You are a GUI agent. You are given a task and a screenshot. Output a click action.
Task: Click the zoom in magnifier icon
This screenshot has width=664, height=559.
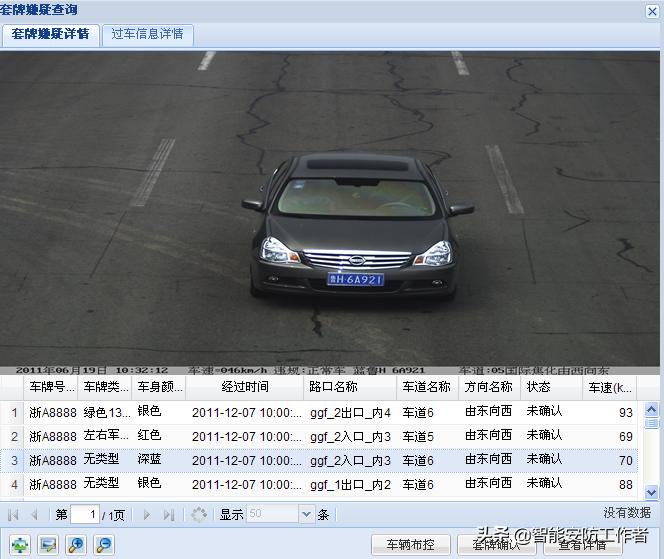click(x=77, y=545)
